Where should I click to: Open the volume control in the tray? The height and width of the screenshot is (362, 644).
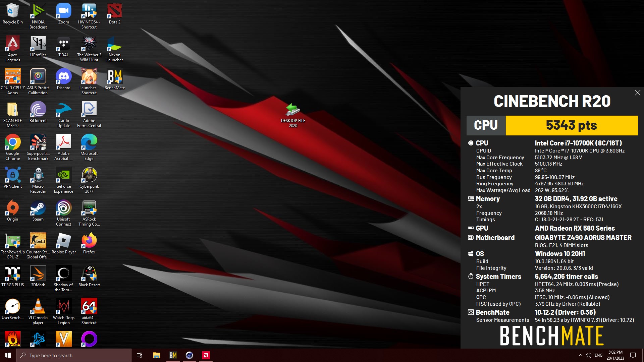[589, 355]
